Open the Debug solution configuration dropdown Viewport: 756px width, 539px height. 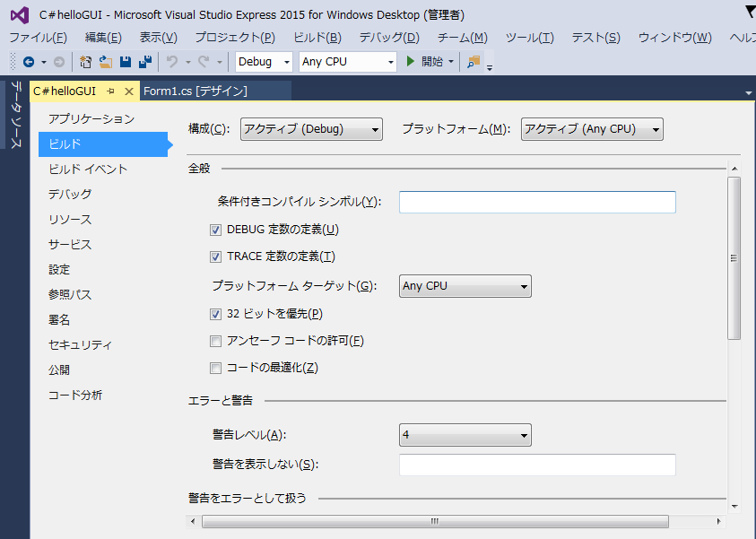264,62
